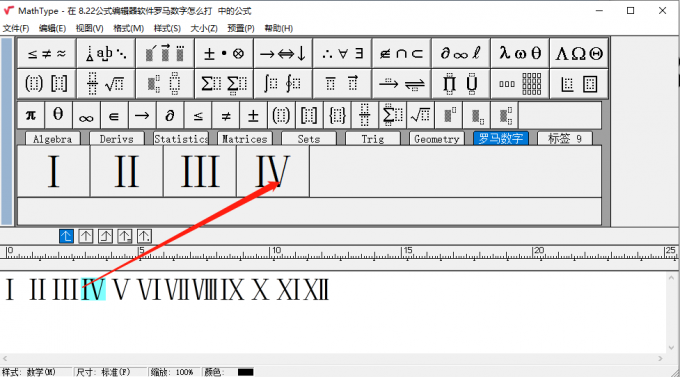This screenshot has width=680, height=377.
Task: Insert saved Roman numeral III expression
Action: click(x=200, y=171)
